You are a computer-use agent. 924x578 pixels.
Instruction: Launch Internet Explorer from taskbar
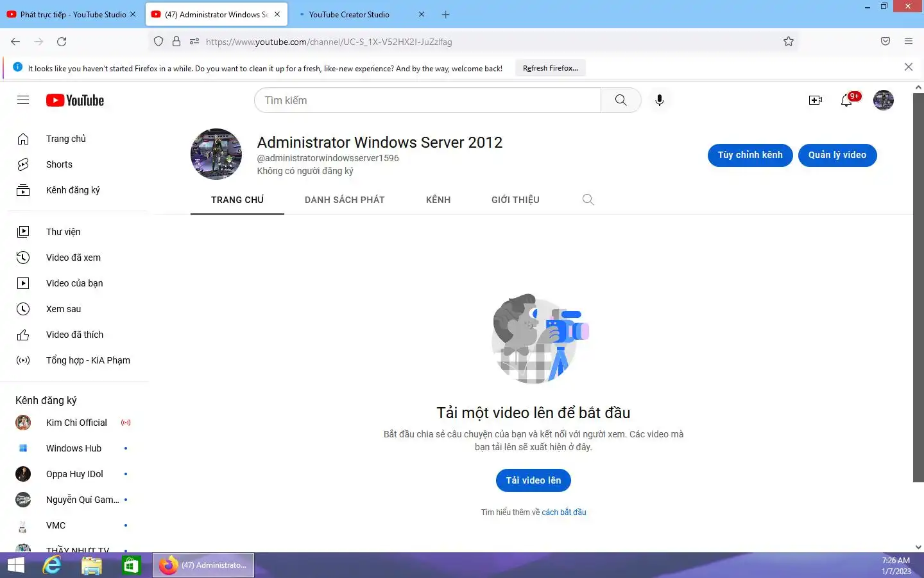tap(52, 565)
